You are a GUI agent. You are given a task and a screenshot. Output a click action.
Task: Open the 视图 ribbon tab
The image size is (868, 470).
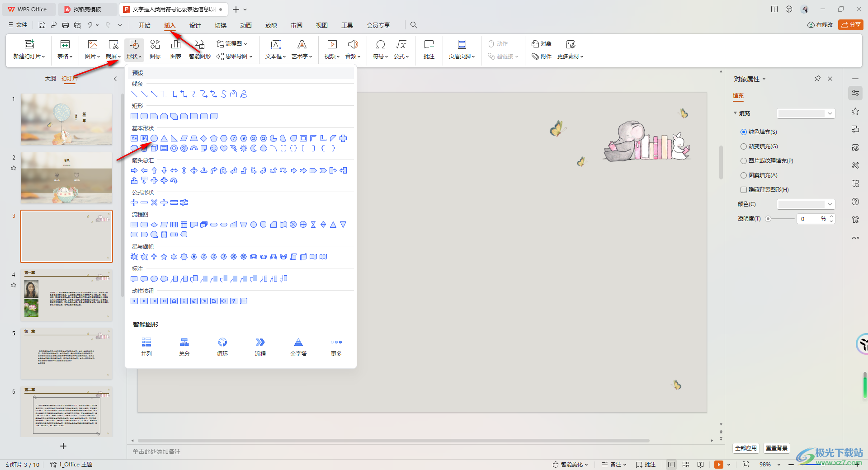(x=322, y=25)
